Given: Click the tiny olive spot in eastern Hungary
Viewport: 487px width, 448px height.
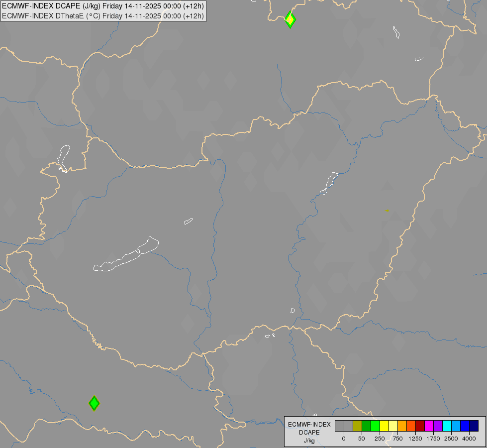Looking at the screenshot, I should (x=387, y=211).
